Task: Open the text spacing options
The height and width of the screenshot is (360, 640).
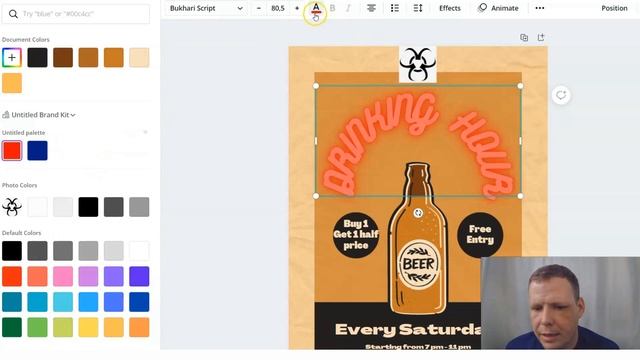Action: click(418, 8)
